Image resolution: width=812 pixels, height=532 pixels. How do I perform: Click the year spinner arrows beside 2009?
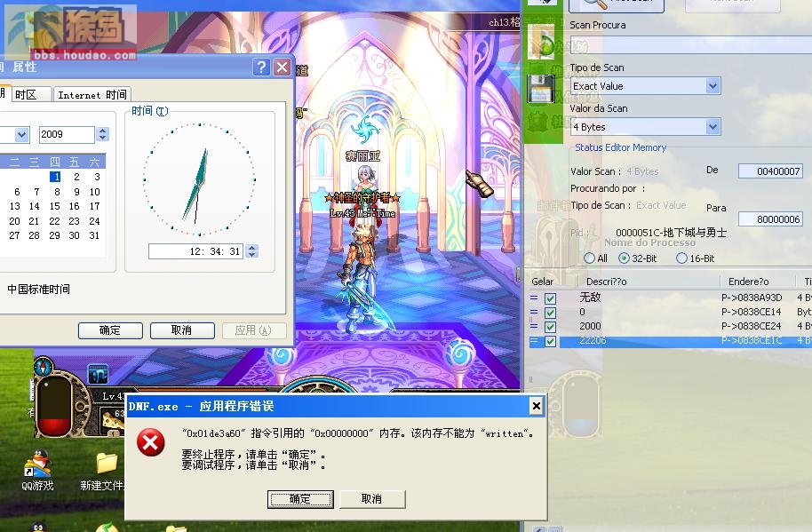(x=102, y=134)
